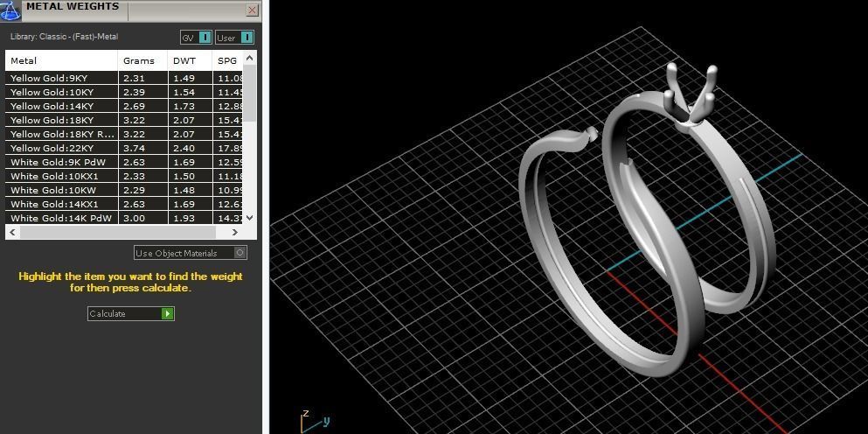
Task: Select the White Gold:14K PdW row
Action: point(124,218)
